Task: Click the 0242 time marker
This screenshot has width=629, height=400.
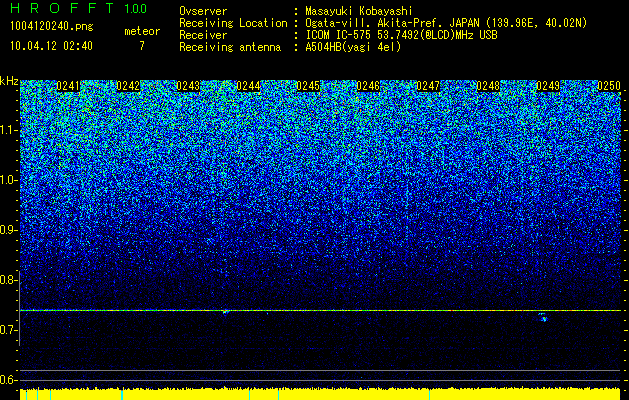Action: (x=128, y=86)
